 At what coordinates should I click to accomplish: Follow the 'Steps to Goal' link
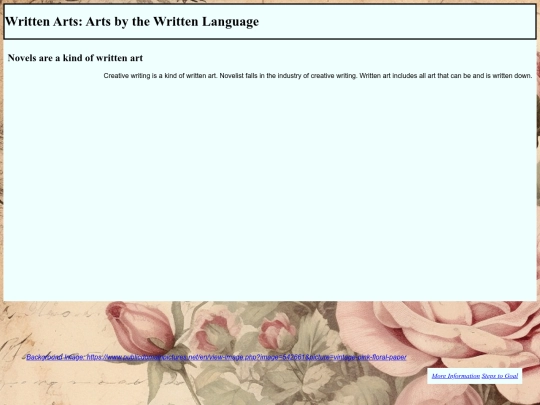[500, 376]
